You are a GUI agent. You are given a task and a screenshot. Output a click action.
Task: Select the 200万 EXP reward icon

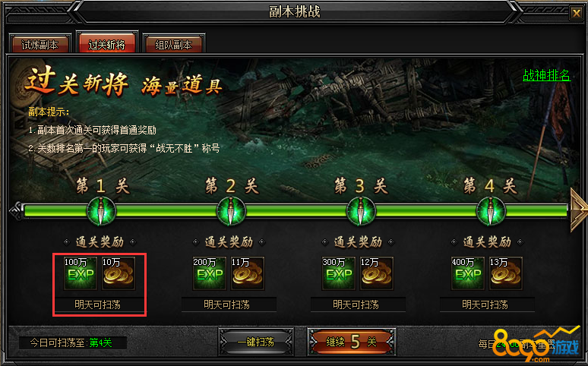[x=210, y=273]
